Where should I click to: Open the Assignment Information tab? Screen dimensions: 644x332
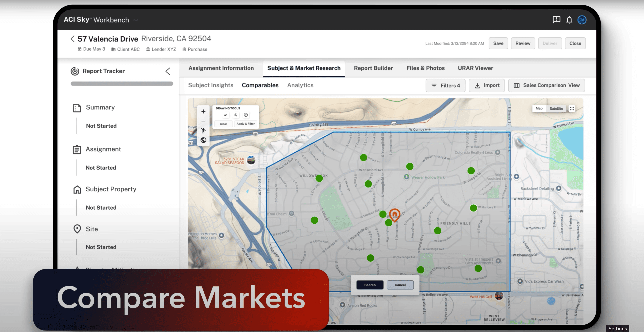pos(221,68)
